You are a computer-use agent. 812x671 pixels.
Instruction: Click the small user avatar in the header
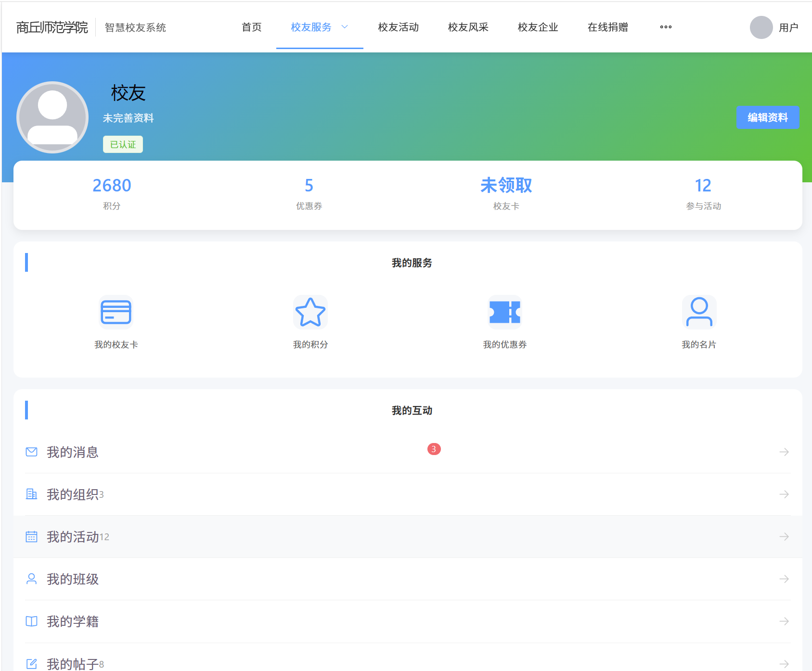[x=761, y=27]
